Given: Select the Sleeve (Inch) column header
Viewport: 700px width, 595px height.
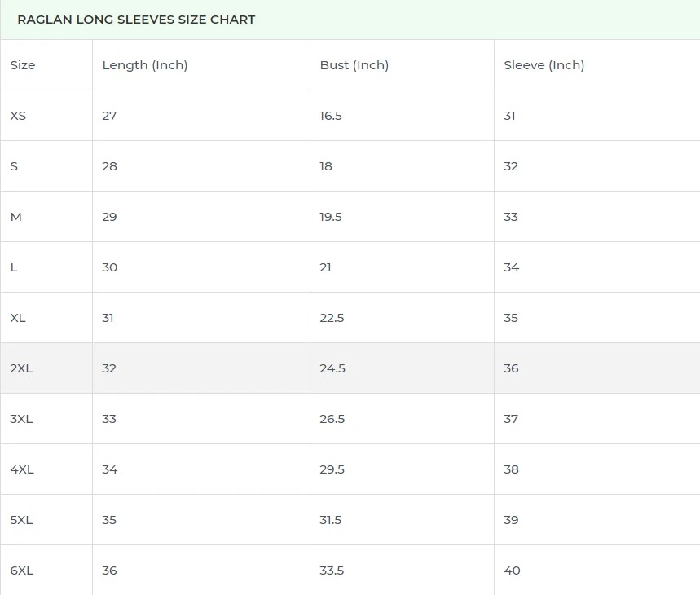Looking at the screenshot, I should pos(544,65).
